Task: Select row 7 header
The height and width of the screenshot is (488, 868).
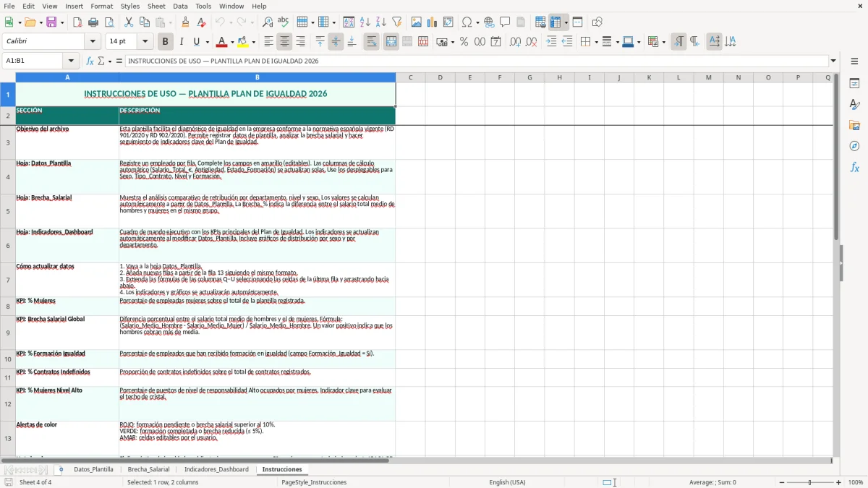Action: pyautogui.click(x=8, y=280)
